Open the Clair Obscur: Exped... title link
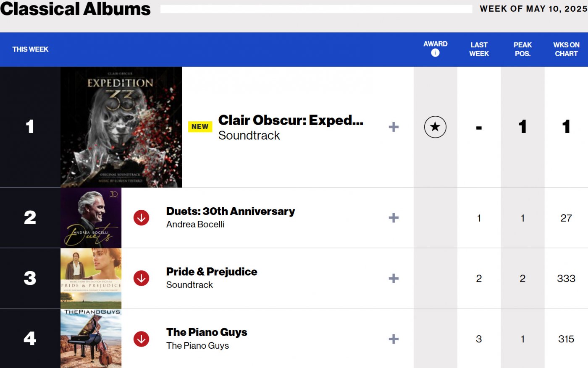Screen dimensions: 588x368 click(x=291, y=120)
